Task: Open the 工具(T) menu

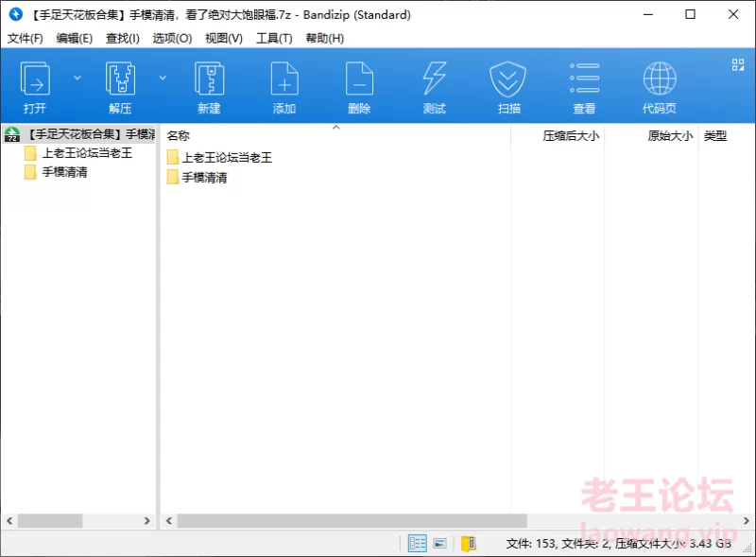Action: (x=274, y=38)
